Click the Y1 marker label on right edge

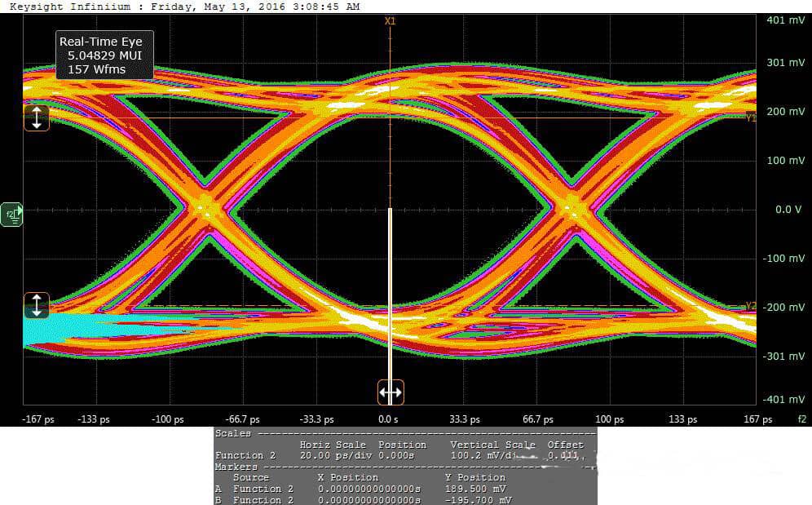tap(751, 118)
